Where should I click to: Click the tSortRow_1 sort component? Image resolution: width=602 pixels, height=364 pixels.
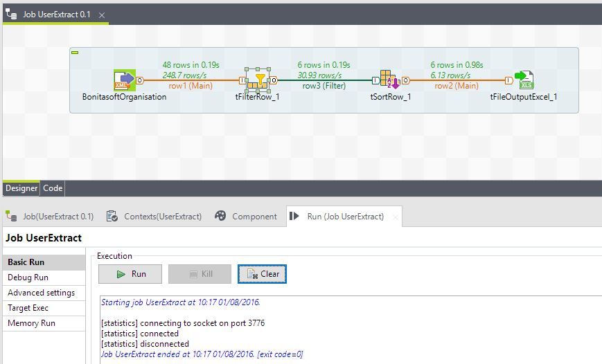389,81
